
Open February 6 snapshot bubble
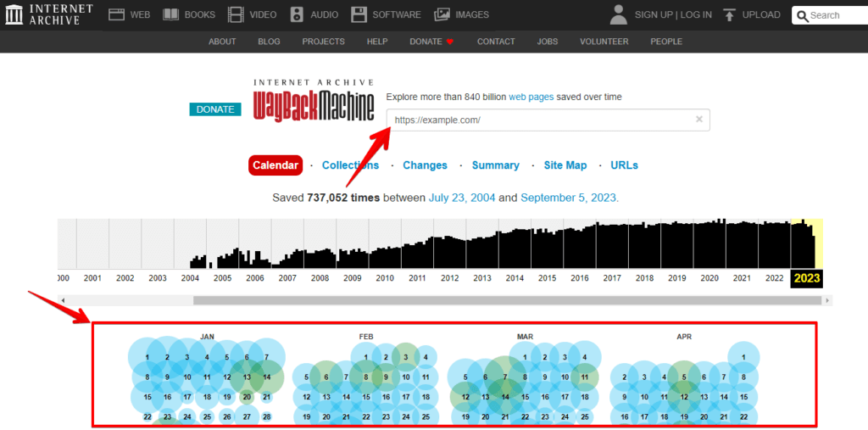pyautogui.click(x=326, y=377)
